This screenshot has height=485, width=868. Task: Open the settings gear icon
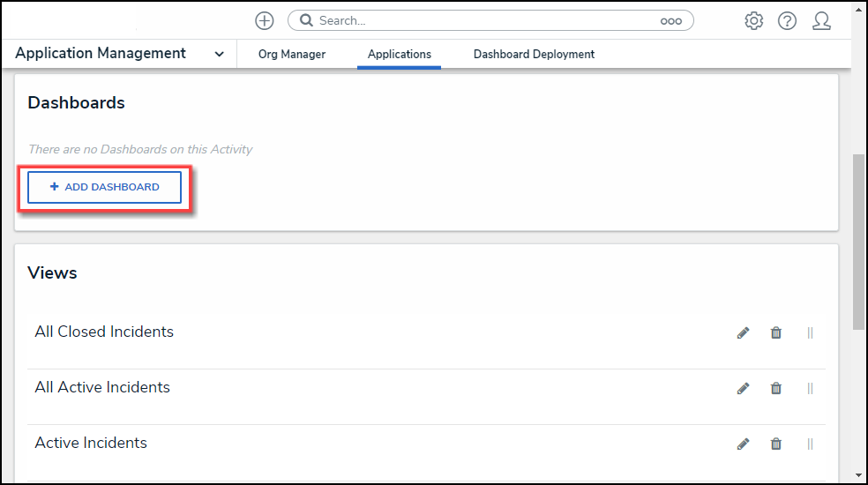pos(753,20)
